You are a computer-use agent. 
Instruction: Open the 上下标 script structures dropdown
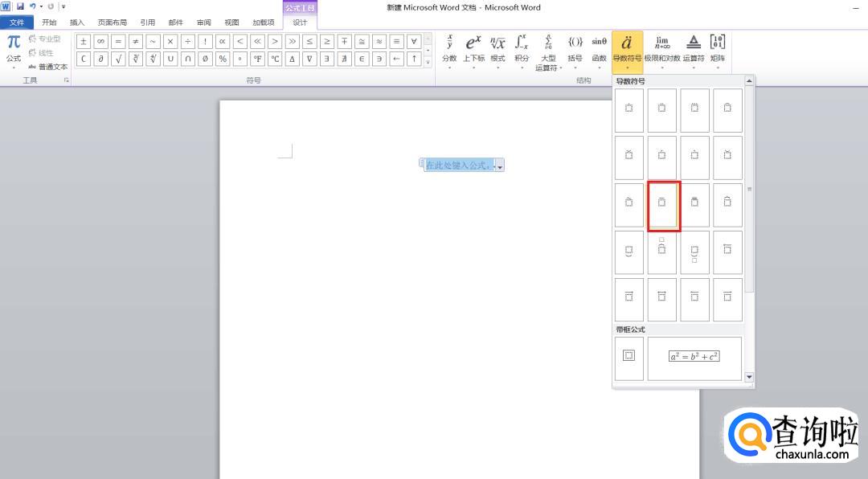pos(473,51)
